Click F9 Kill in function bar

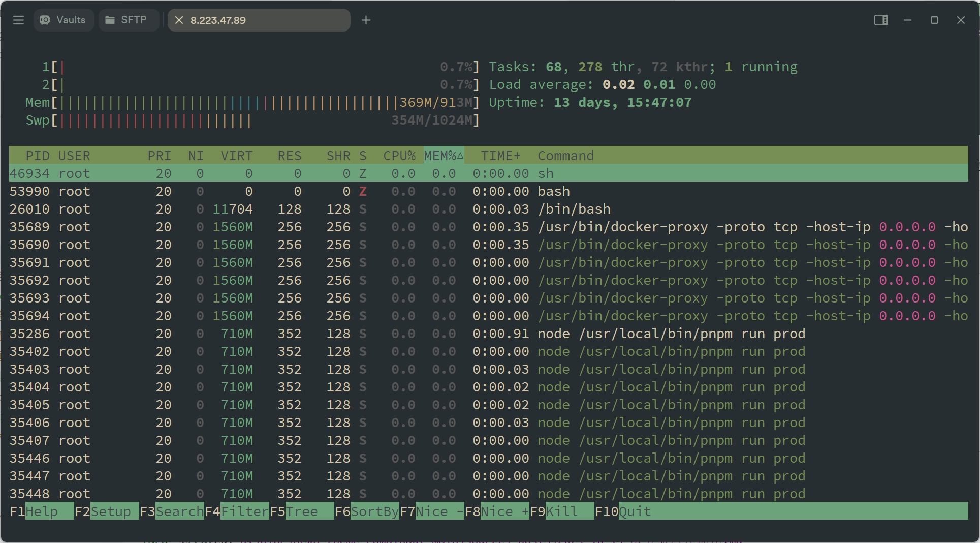pyautogui.click(x=562, y=511)
